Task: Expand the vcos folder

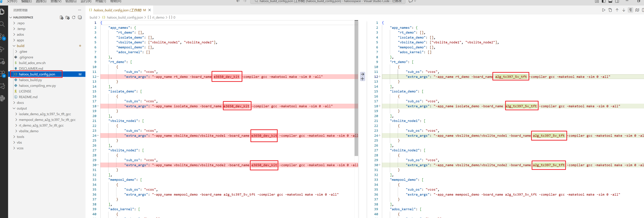Action: [20, 148]
